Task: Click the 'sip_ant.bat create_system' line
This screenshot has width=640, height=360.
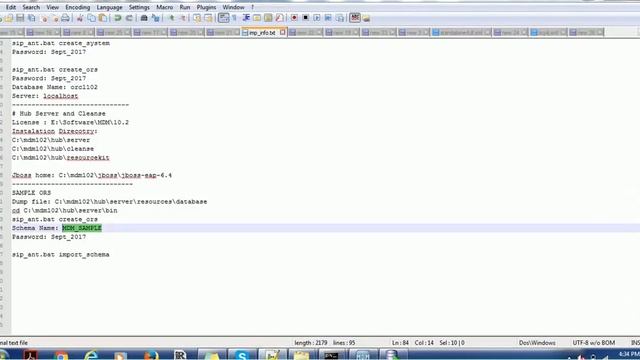Action: coord(60,43)
